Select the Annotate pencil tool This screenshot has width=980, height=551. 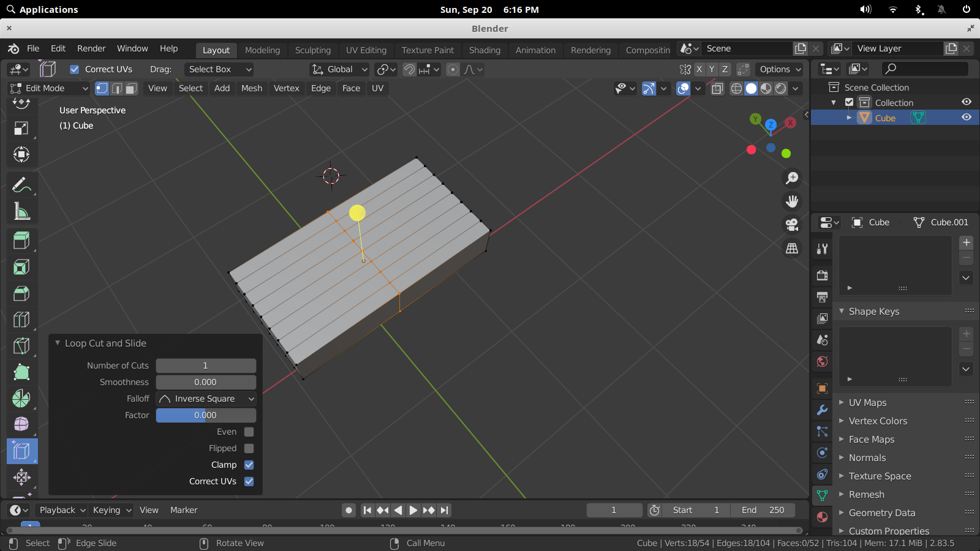pyautogui.click(x=21, y=184)
